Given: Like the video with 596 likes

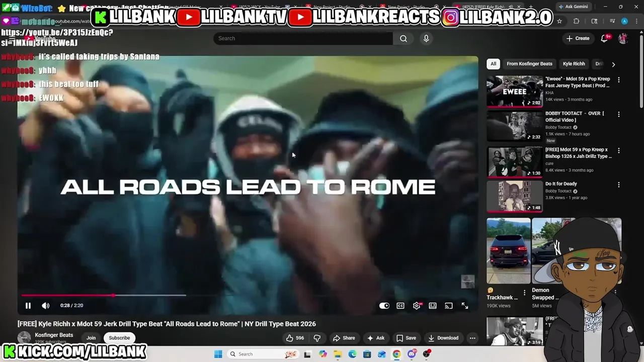Looking at the screenshot, I should tap(295, 338).
